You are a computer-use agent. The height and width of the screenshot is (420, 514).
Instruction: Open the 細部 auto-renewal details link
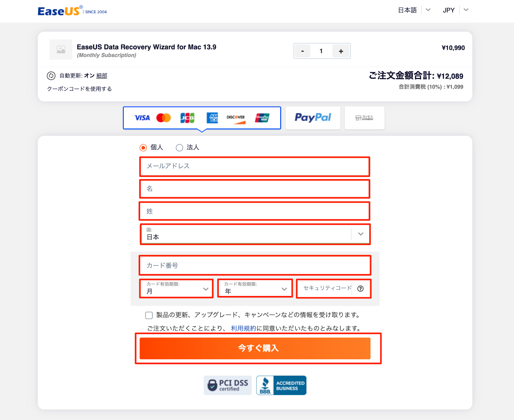coord(102,76)
